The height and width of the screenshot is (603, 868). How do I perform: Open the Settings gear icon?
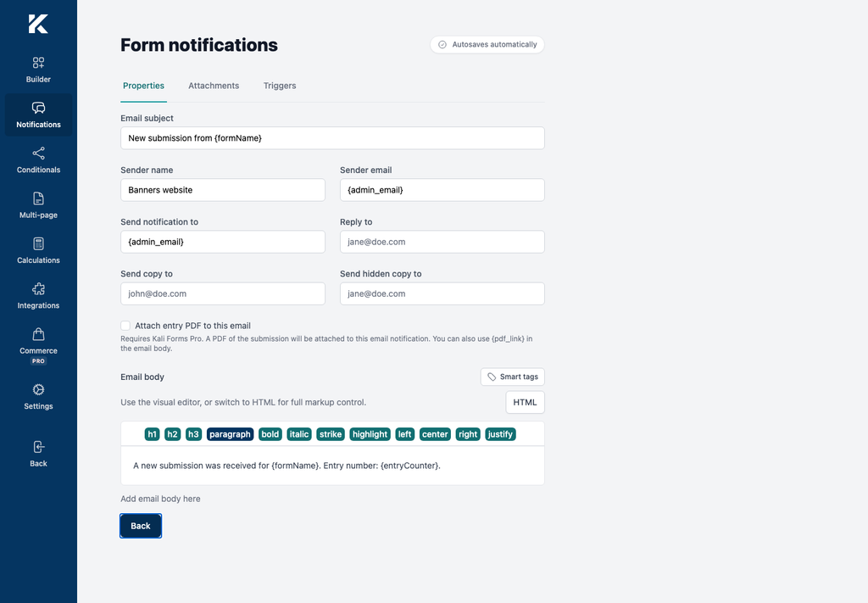pyautogui.click(x=38, y=390)
